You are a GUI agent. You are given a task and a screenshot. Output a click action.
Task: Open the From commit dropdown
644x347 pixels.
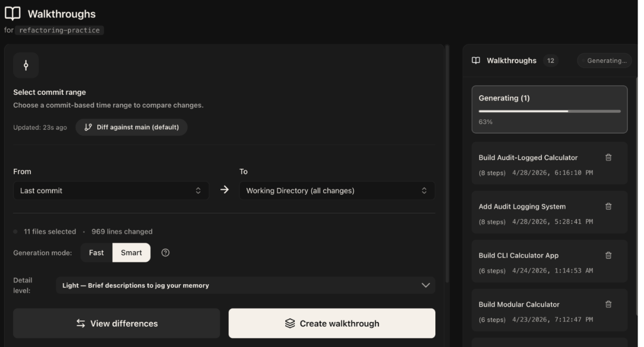111,191
